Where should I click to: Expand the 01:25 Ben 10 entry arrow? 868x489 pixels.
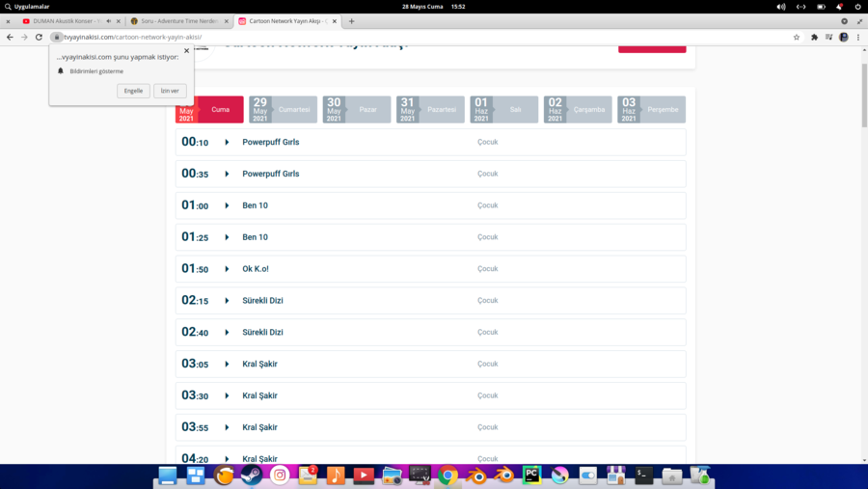coord(227,237)
